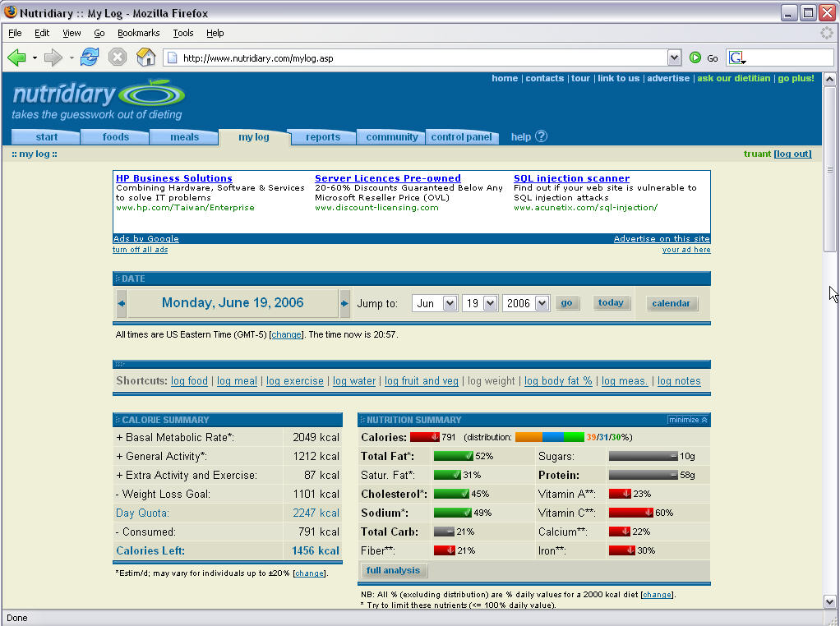Click the full analysis button
Viewport: 840px width, 626px height.
[393, 571]
